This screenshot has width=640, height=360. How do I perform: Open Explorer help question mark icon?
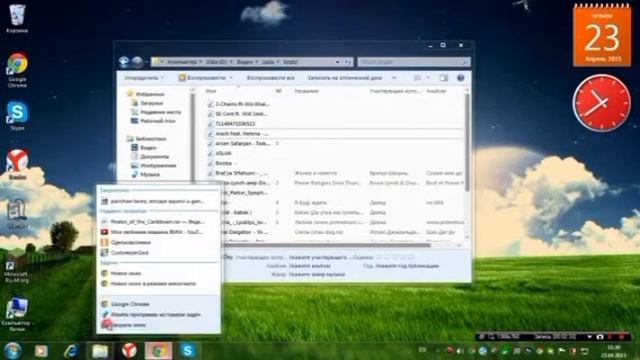[x=460, y=78]
